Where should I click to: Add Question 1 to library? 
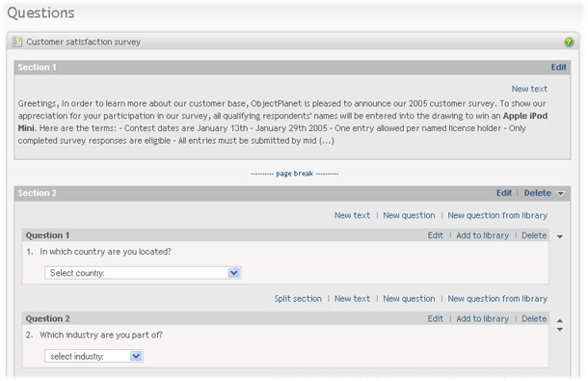click(x=483, y=235)
